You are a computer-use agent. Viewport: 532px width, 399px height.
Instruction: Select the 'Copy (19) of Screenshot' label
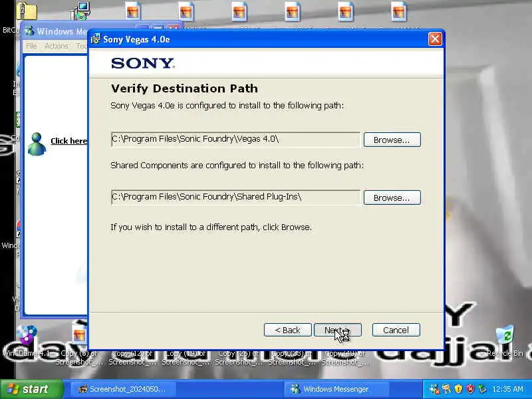(186, 358)
